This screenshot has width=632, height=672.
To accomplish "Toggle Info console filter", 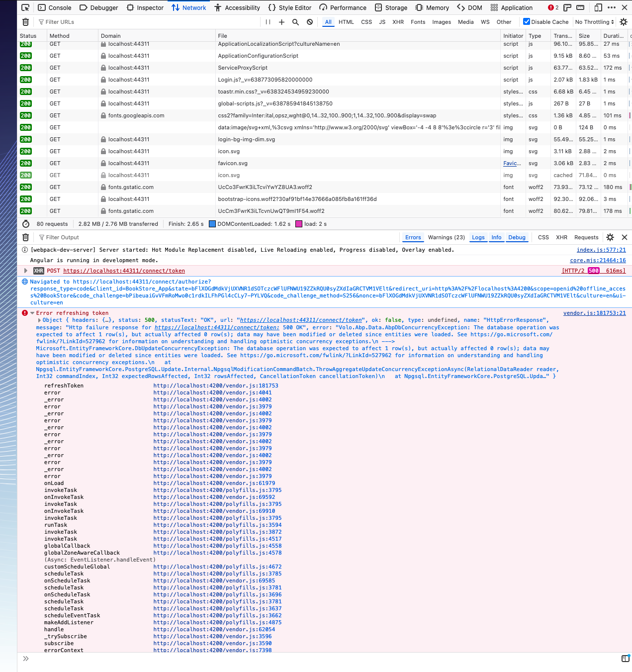I will (x=496, y=237).
